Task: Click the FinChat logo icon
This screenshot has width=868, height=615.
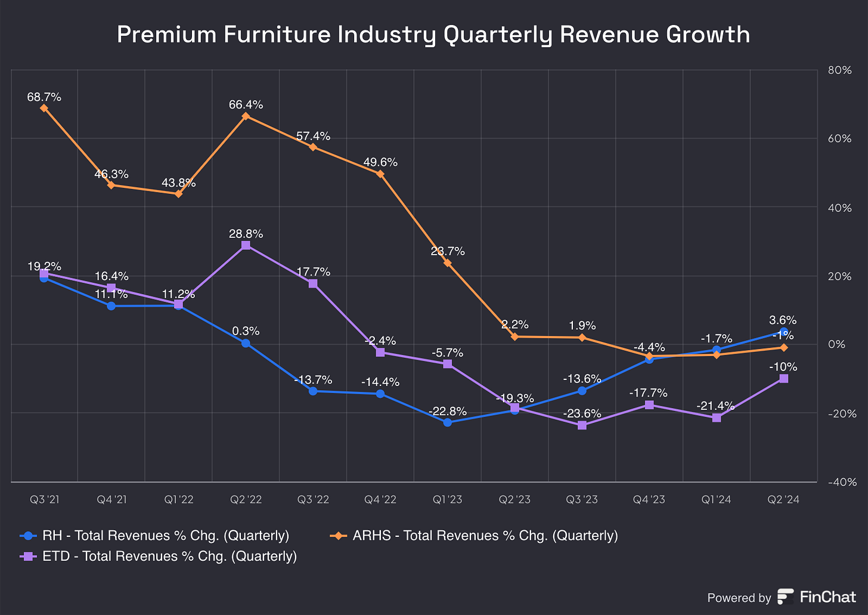Action: [786, 597]
